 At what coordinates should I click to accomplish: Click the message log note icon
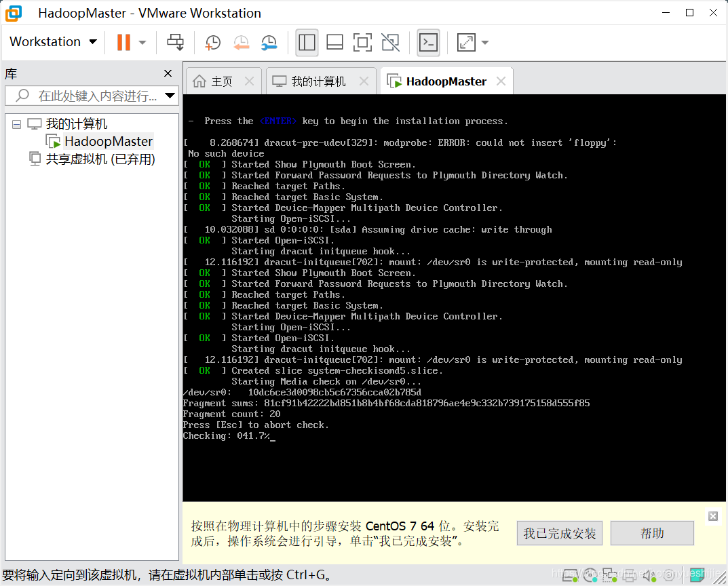pyautogui.click(x=697, y=575)
